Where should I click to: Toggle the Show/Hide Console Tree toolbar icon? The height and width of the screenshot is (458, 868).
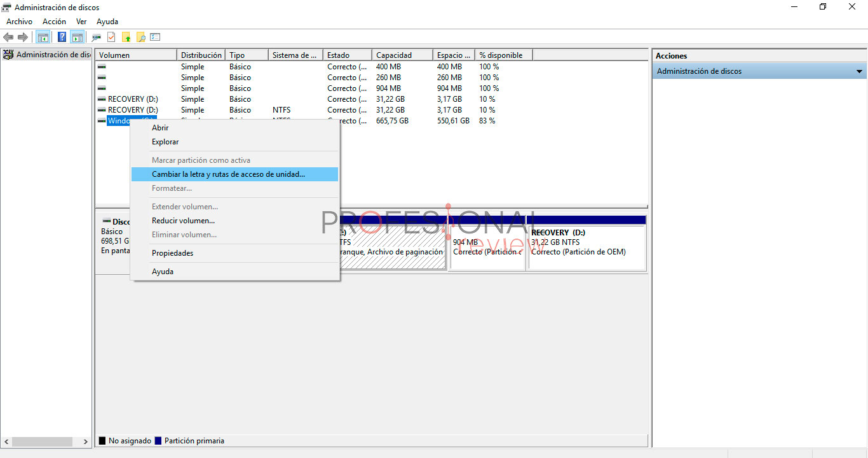click(x=43, y=37)
